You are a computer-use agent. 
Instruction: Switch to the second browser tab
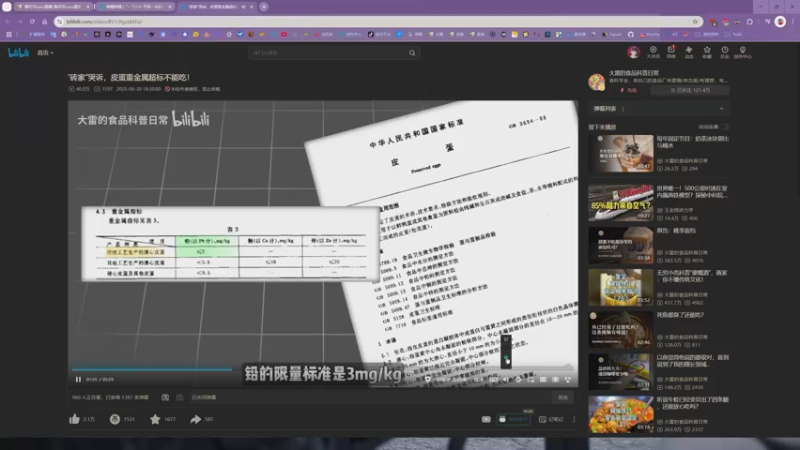pos(134,7)
